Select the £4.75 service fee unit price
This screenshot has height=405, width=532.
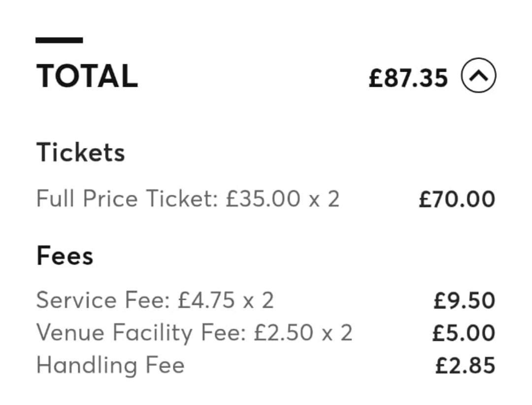point(206,300)
